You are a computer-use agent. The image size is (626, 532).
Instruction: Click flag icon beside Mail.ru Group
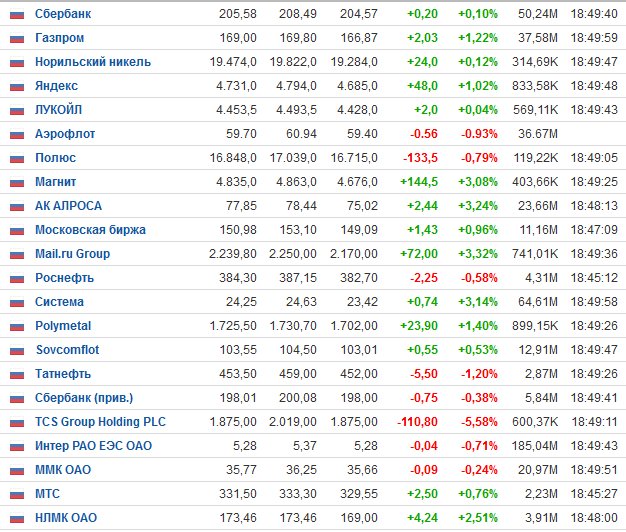tap(17, 255)
